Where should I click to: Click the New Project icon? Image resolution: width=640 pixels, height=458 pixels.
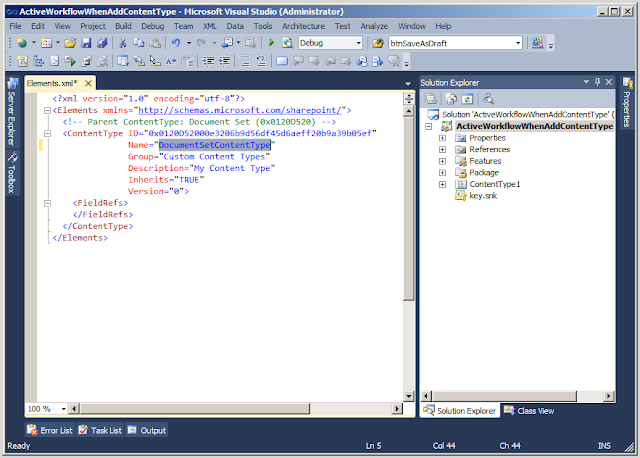(x=22, y=43)
